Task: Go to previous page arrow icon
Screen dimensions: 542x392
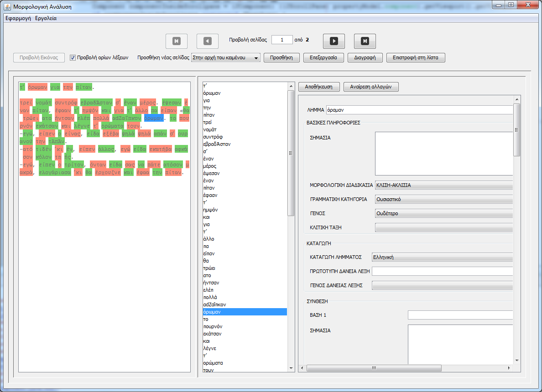Action: click(x=208, y=41)
